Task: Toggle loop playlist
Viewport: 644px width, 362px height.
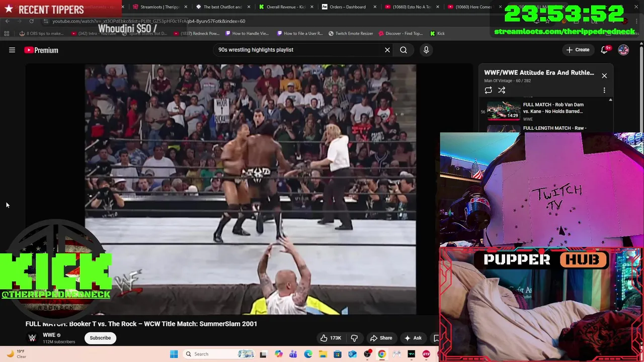Action: click(x=488, y=90)
